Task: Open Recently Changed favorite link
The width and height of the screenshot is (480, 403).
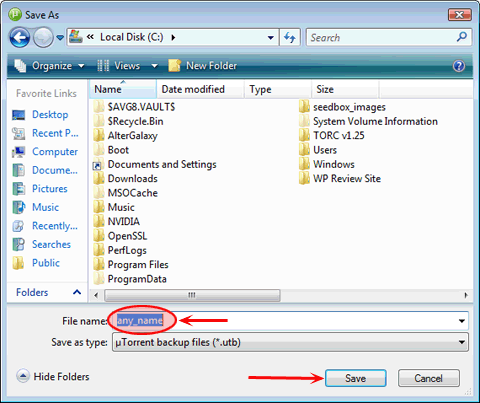Action: 55,226
